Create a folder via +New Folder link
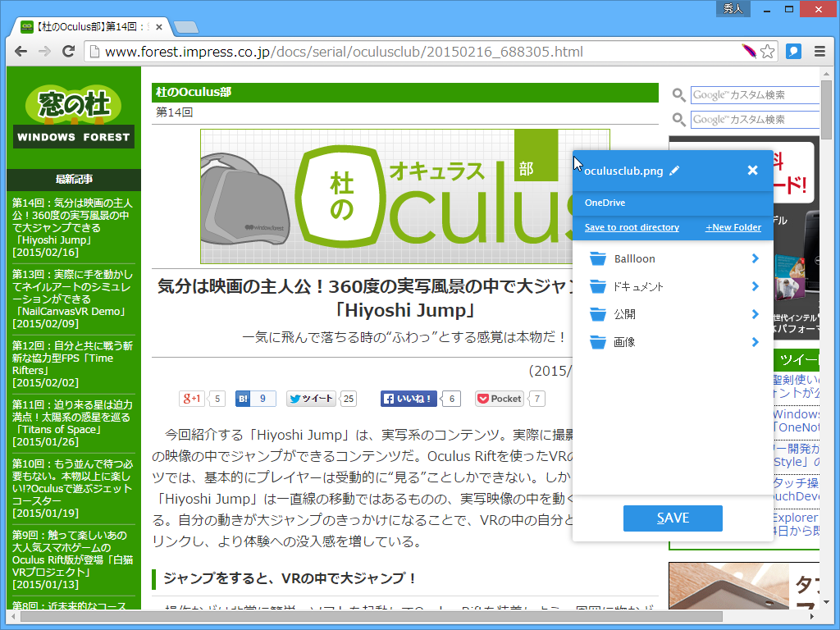This screenshot has width=840, height=630. click(733, 226)
